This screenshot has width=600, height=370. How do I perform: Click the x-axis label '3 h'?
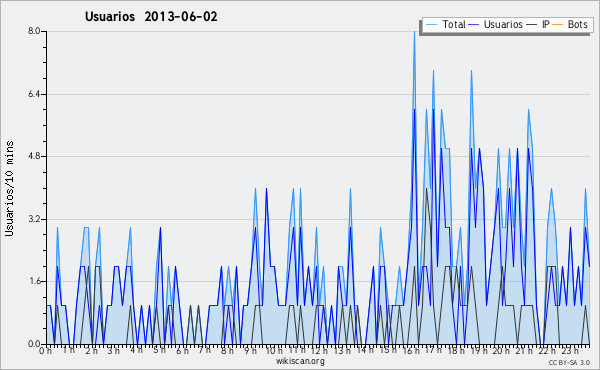click(x=114, y=351)
